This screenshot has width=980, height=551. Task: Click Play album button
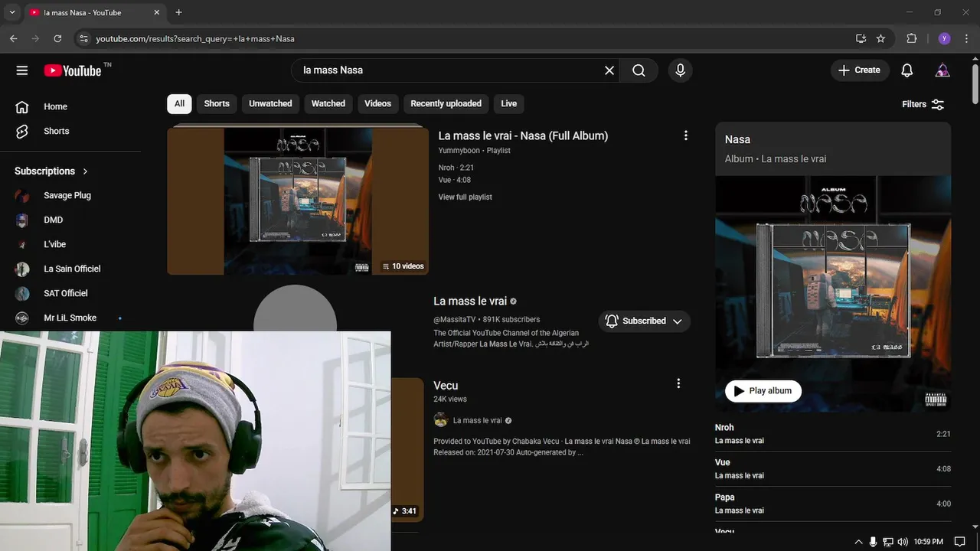tap(763, 391)
